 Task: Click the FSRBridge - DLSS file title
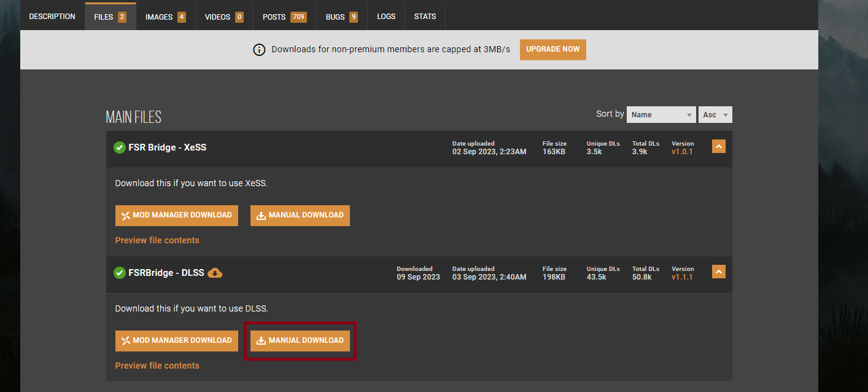pos(166,273)
